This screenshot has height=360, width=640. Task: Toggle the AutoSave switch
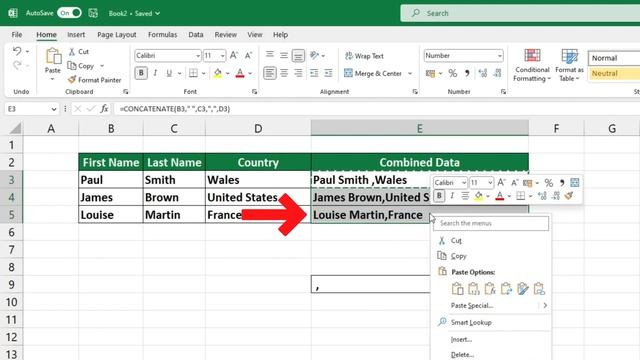70,13
